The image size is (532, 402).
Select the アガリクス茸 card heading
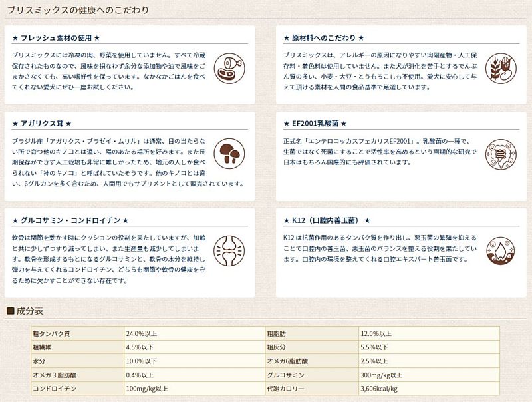coord(42,124)
